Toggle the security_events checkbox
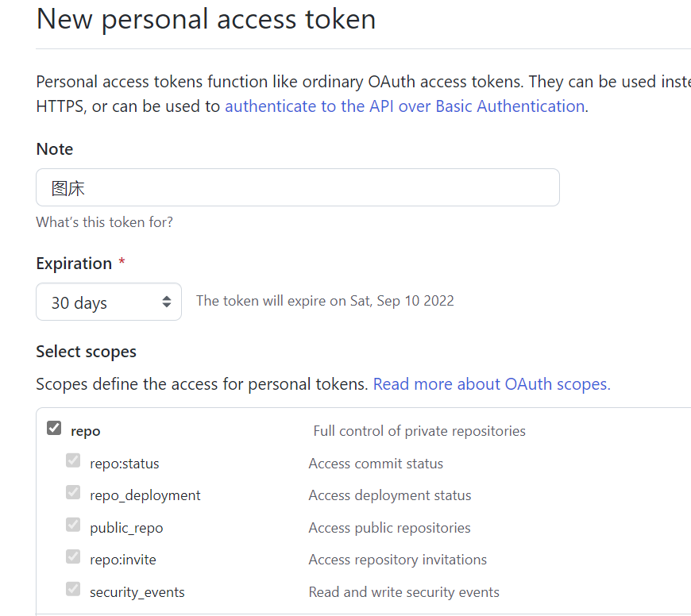 [x=73, y=589]
